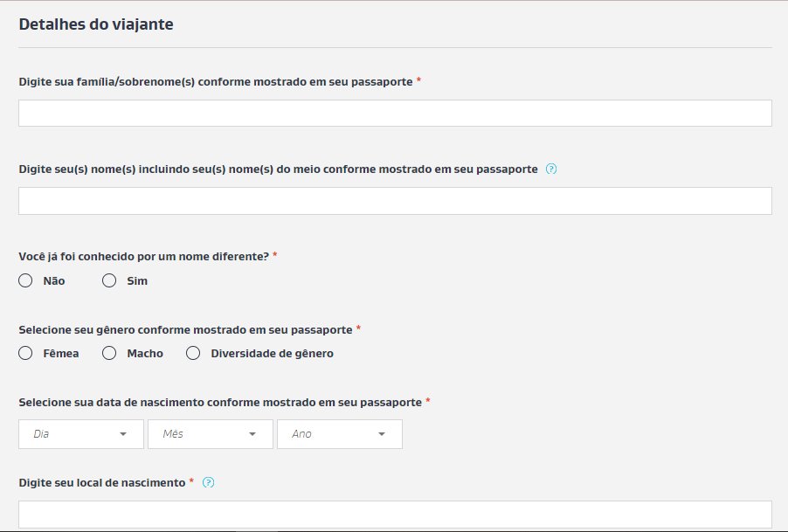Click the Detalhes do viajante heading
This screenshot has width=788, height=532.
click(96, 24)
